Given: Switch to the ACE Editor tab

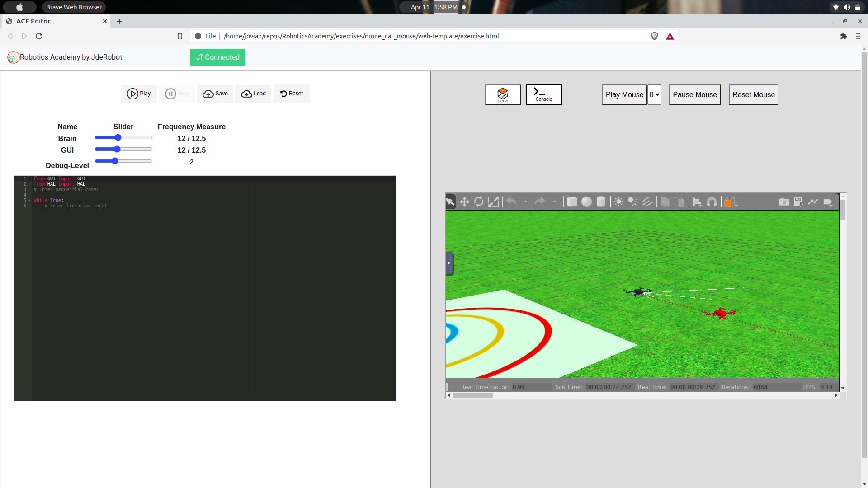Looking at the screenshot, I should [x=50, y=21].
